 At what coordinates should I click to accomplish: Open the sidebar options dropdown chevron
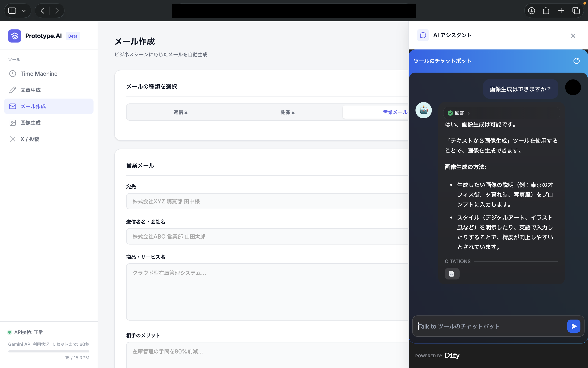[x=24, y=11]
